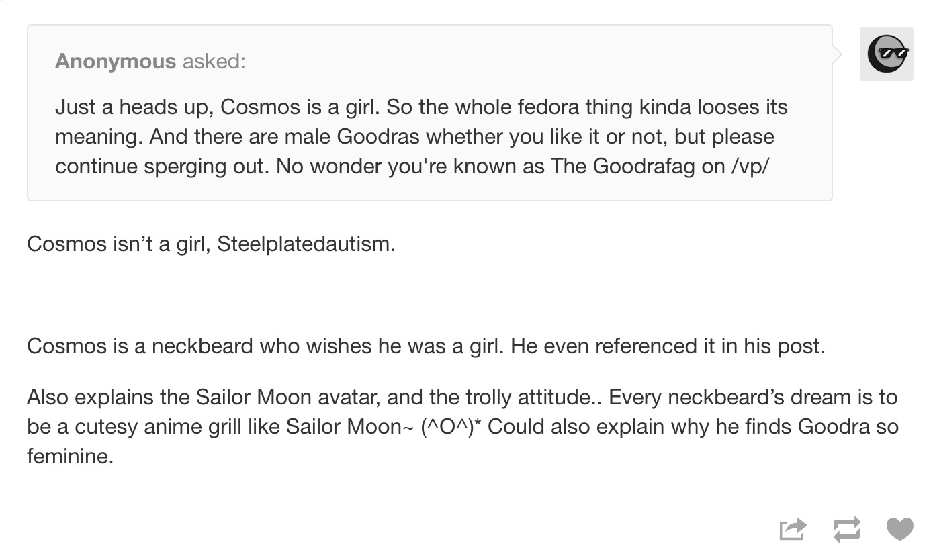Click the /vp/ text ending the ask
Viewport: 931px width, 560px height.
pos(748,166)
